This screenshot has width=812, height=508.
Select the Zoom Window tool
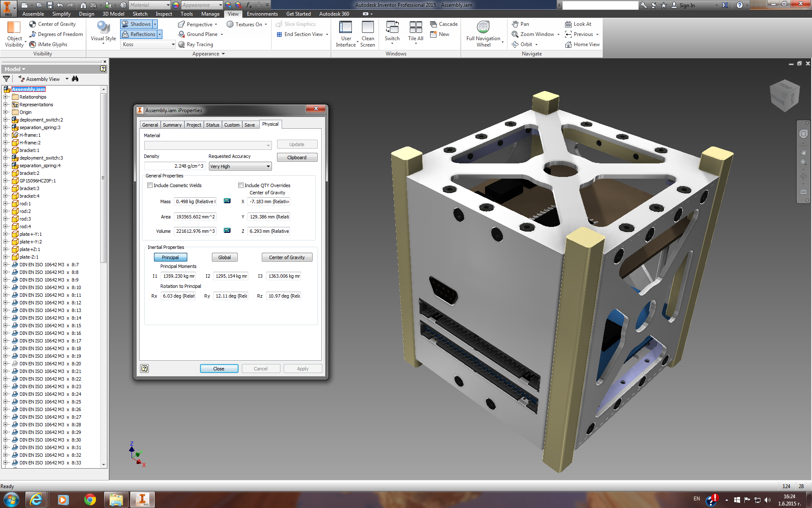point(533,34)
